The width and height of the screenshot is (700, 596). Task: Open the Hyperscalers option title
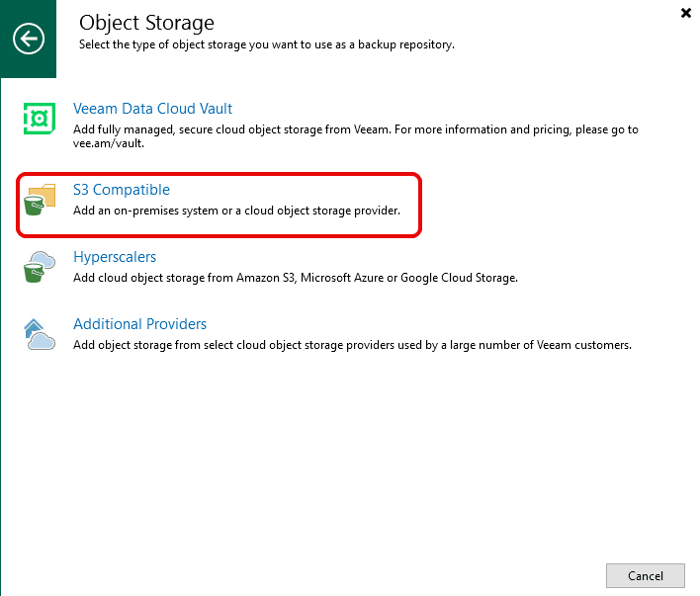coord(115,257)
